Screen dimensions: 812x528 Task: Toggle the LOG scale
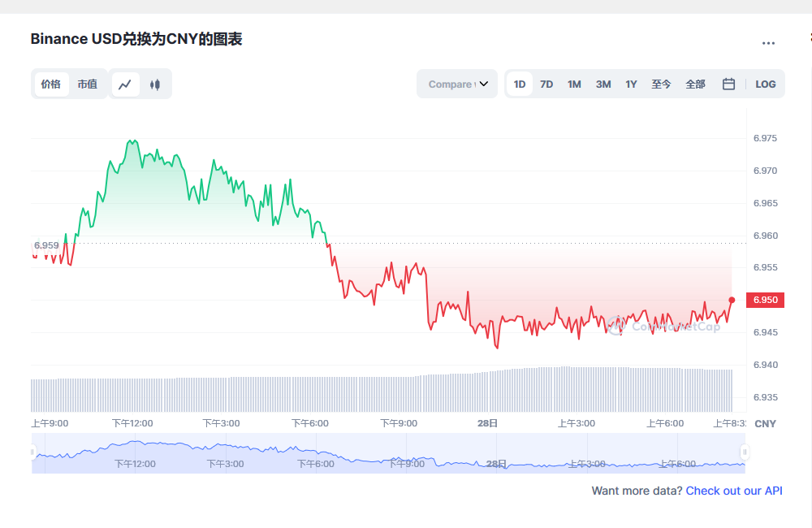click(766, 84)
